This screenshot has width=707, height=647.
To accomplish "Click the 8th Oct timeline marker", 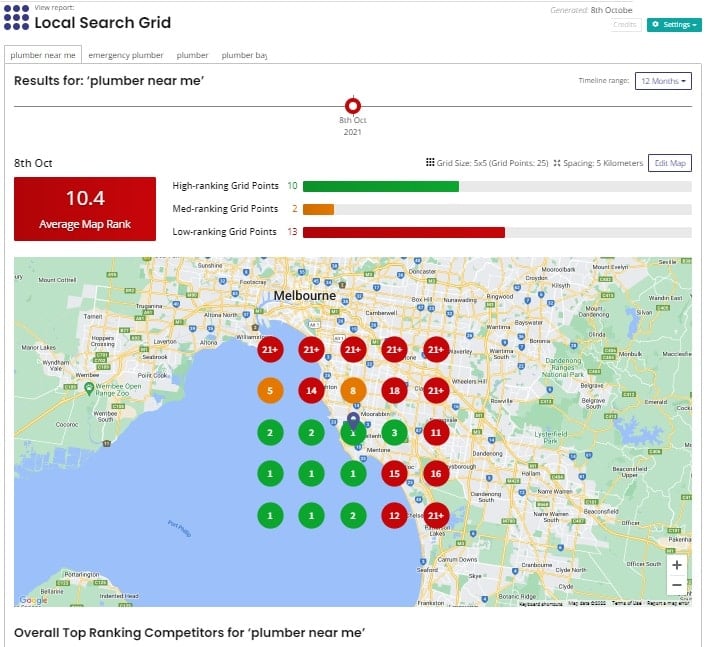I will click(x=353, y=106).
